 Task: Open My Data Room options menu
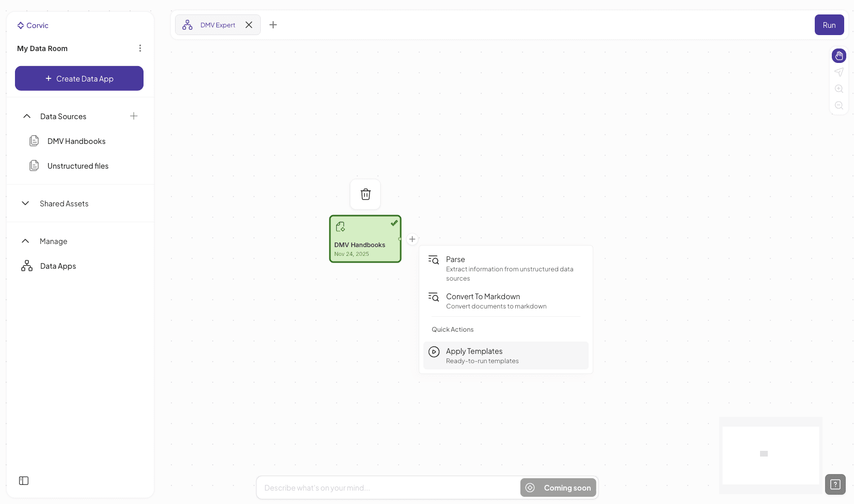[140, 48]
